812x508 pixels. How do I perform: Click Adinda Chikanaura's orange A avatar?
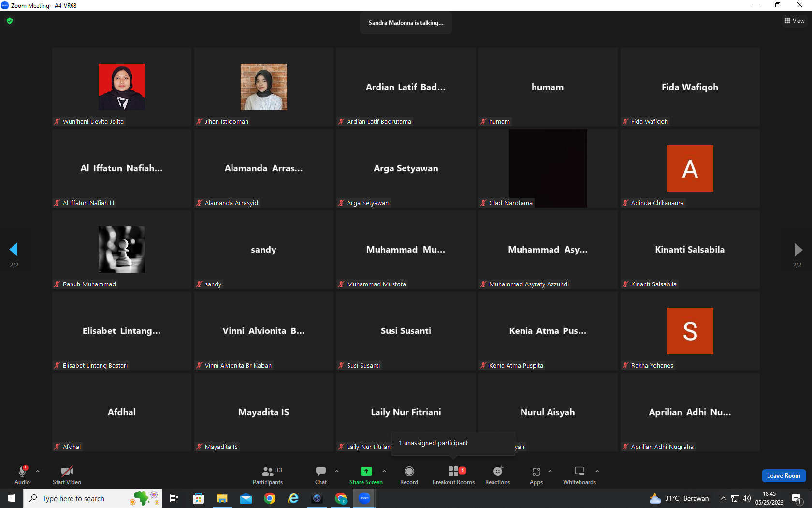pos(690,168)
